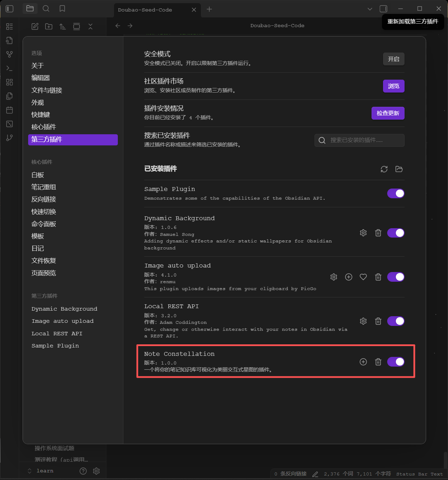
Task: Open settings for Dynamic Background plugin
Action: (x=363, y=233)
